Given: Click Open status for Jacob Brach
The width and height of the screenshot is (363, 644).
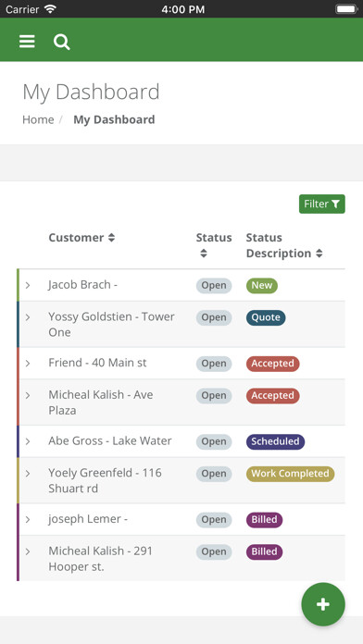Looking at the screenshot, I should tap(214, 285).
